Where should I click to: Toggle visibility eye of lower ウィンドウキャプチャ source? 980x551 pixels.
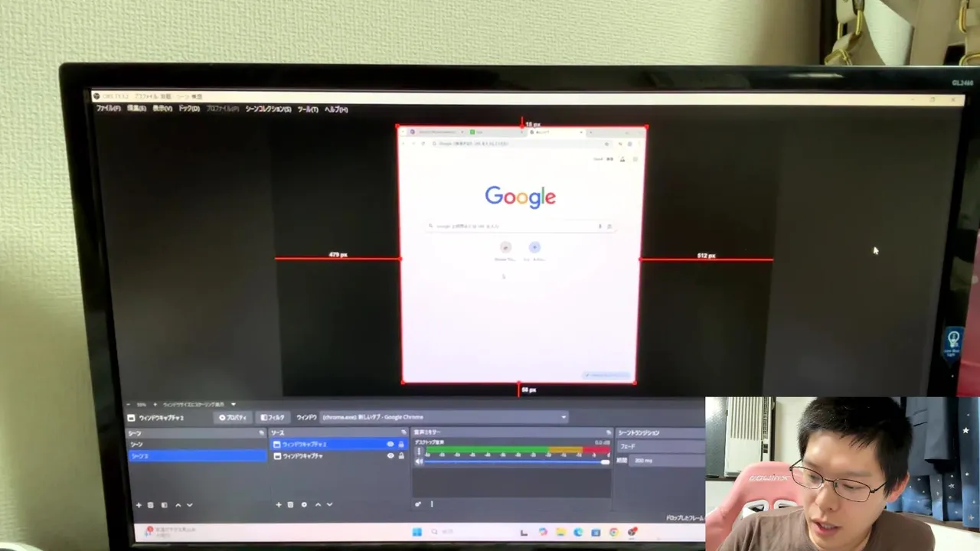pos(390,456)
